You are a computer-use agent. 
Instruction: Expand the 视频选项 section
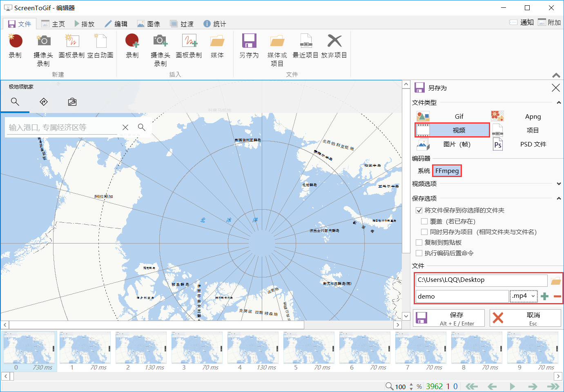pyautogui.click(x=559, y=184)
